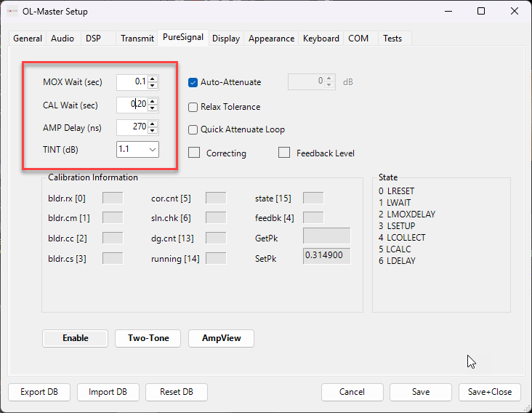
Task: Click Reset DB button
Action: (177, 392)
